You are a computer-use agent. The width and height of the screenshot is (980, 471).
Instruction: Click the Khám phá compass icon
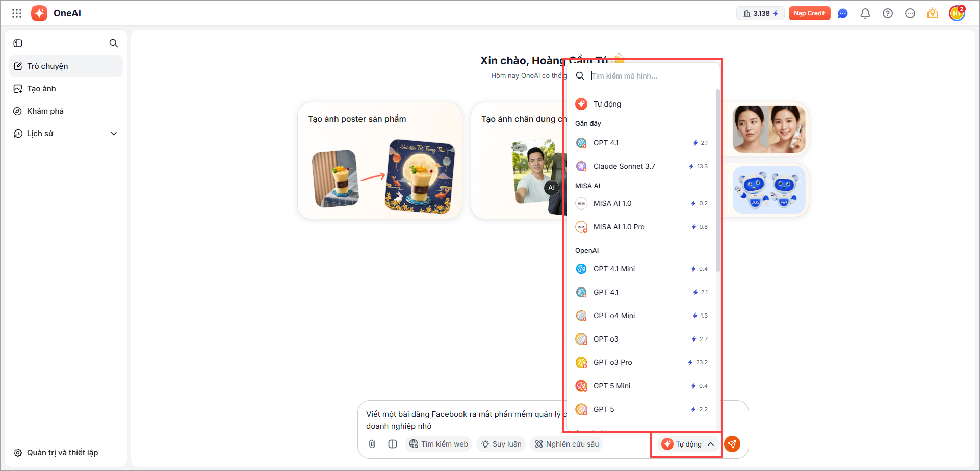pos(18,111)
